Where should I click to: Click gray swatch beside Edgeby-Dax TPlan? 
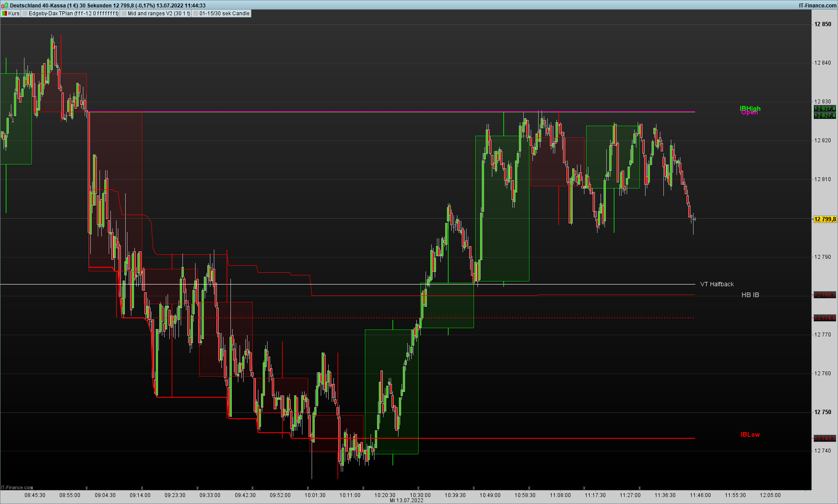click(x=25, y=14)
